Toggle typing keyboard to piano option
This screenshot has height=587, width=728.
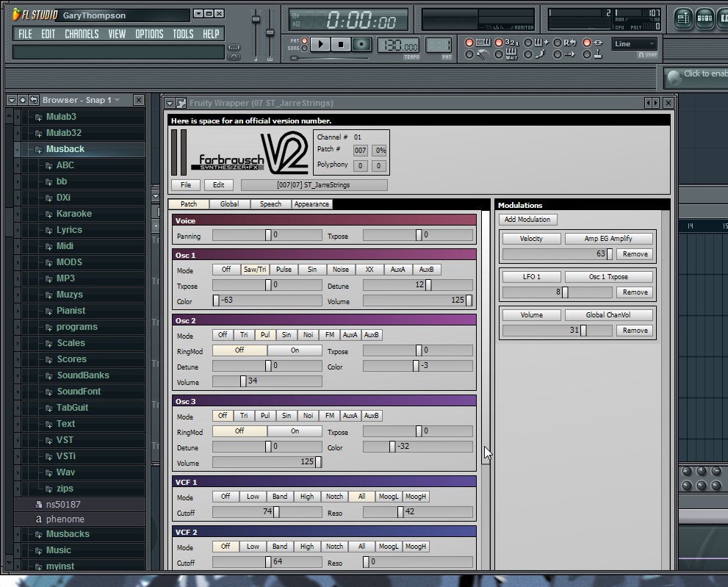469,43
